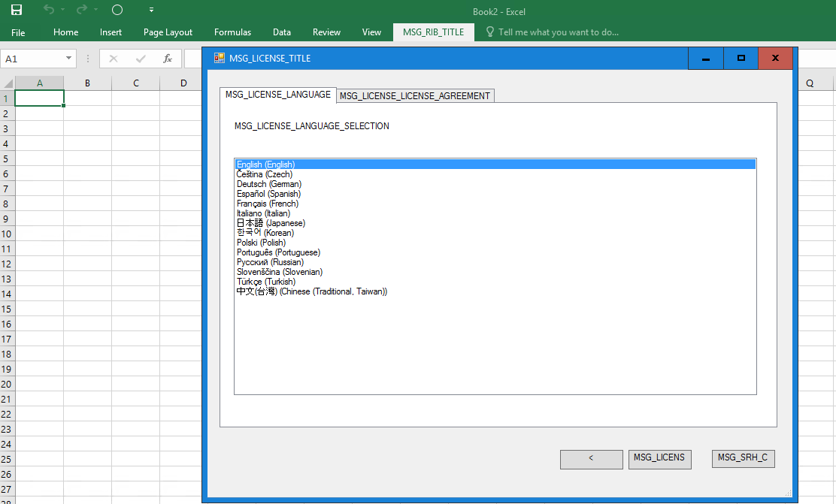Select column A header

[39, 83]
